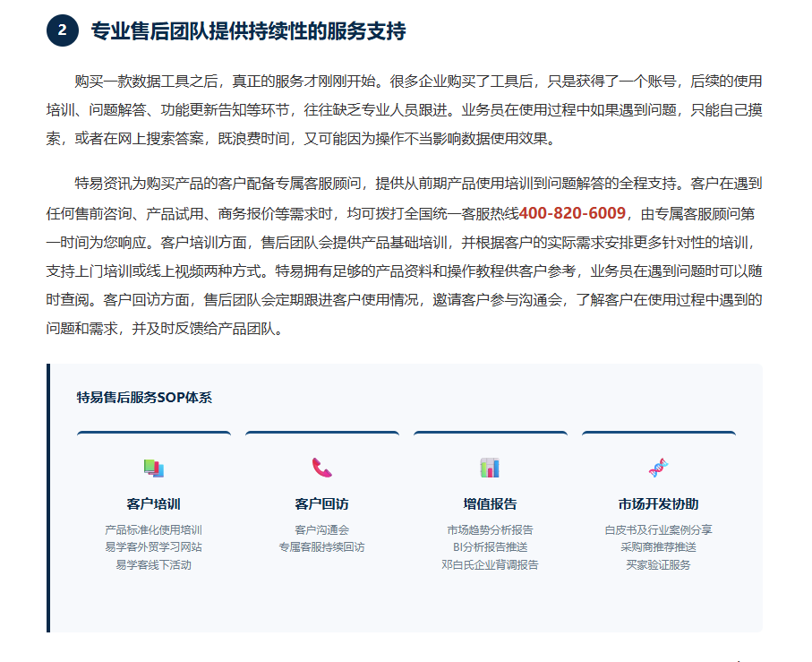
Task: Click 专属客服持续回访 text
Action: tap(321, 547)
